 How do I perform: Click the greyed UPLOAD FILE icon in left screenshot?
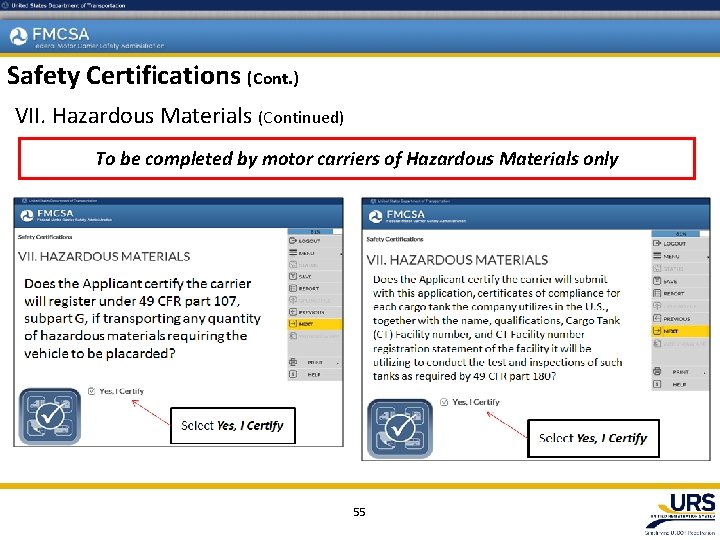coord(292,300)
